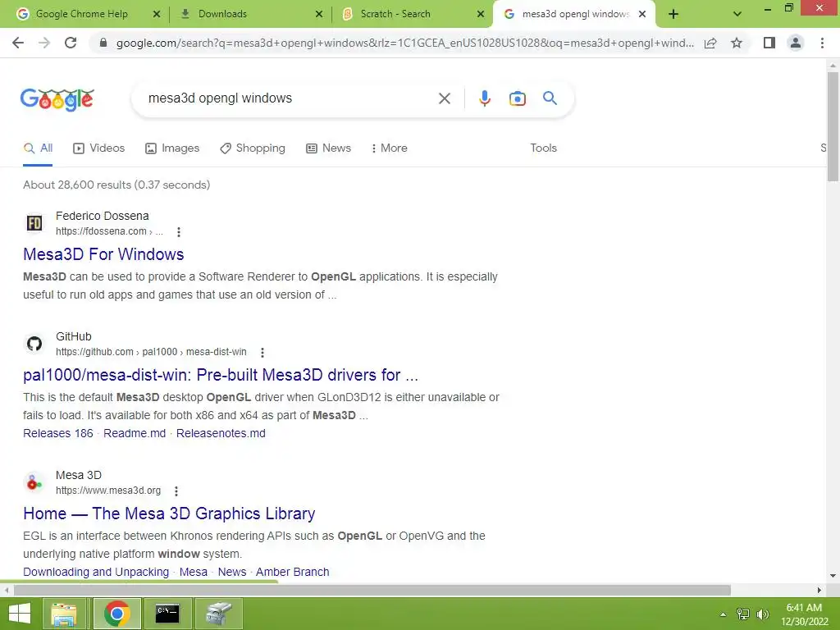840x630 pixels.
Task: Submit search with the magnifier icon
Action: point(550,98)
